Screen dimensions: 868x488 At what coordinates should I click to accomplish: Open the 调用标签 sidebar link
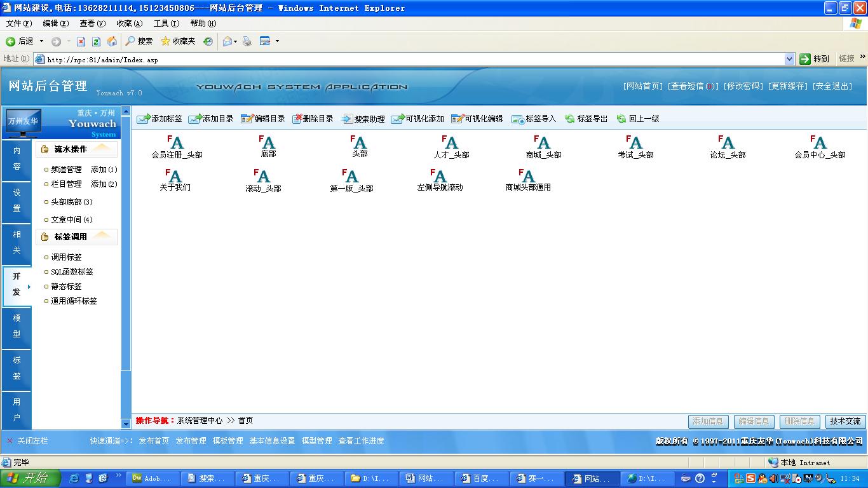pos(66,257)
